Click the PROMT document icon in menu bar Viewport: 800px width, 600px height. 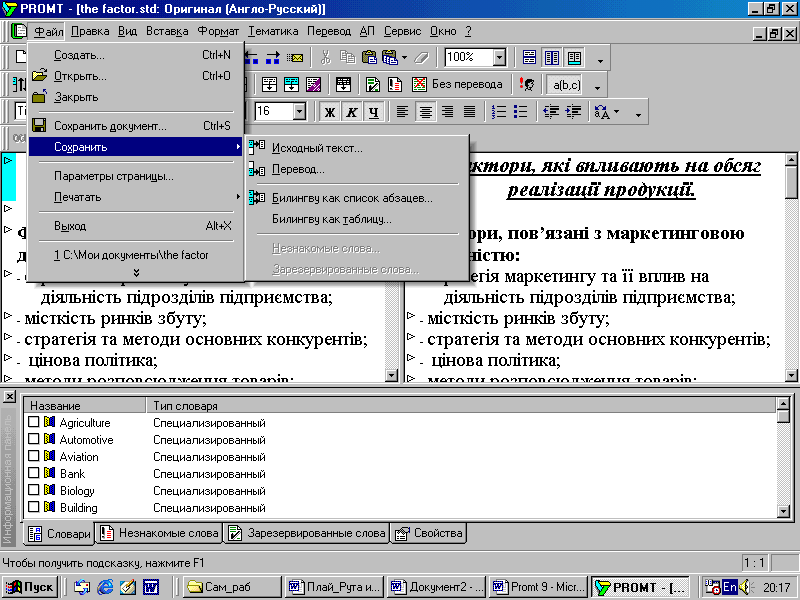tap(18, 31)
